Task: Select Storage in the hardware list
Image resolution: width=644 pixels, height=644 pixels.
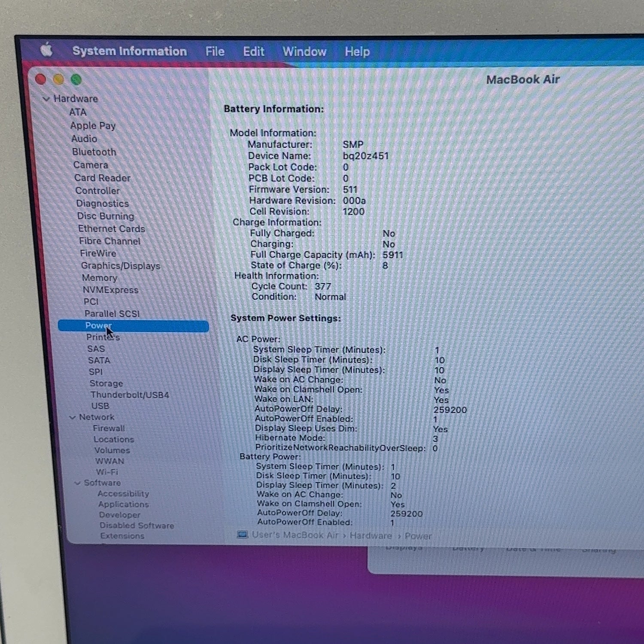Action: point(106,383)
